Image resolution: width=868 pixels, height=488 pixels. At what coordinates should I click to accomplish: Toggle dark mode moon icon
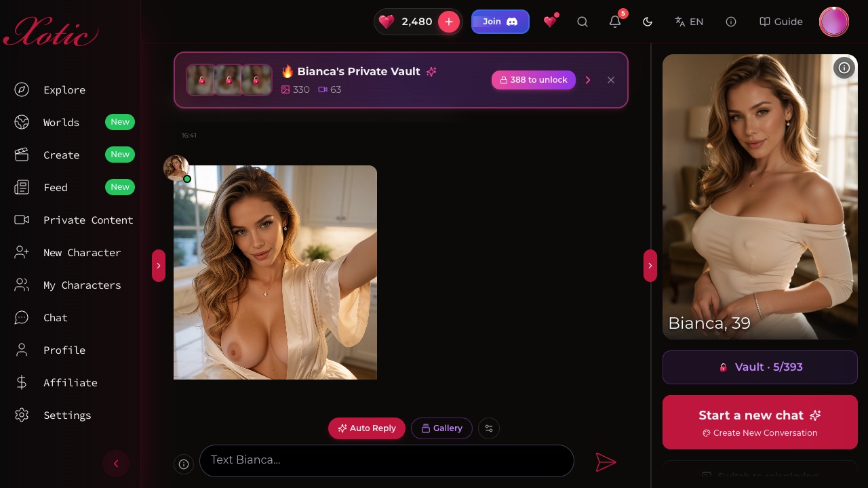[x=648, y=22]
